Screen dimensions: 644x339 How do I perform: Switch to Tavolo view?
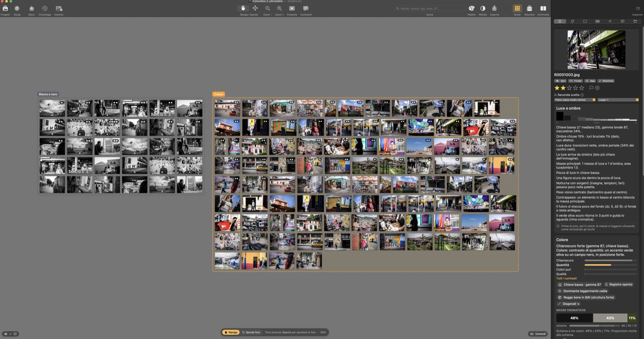(517, 8)
